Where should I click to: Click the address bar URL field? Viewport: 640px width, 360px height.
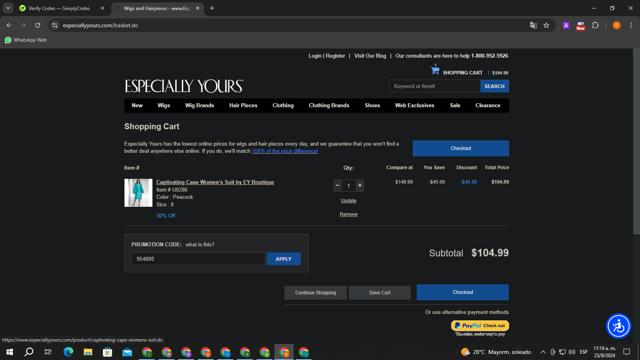coord(286,25)
